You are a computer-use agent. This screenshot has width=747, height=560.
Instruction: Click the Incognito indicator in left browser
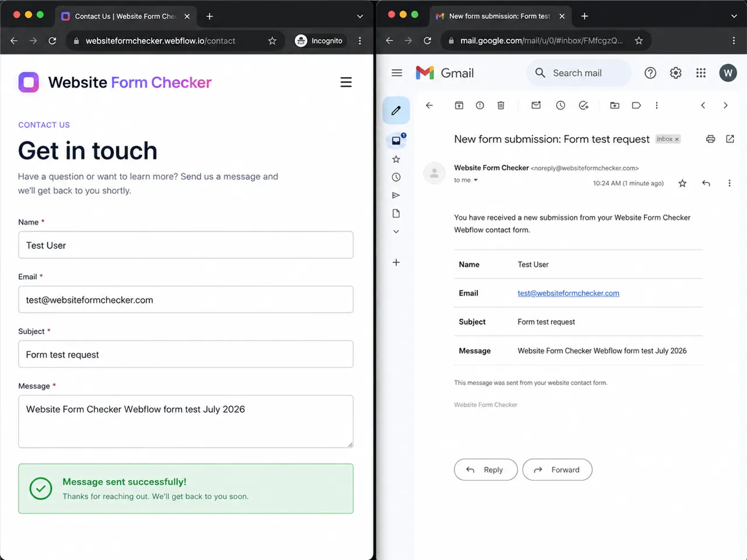coord(319,41)
